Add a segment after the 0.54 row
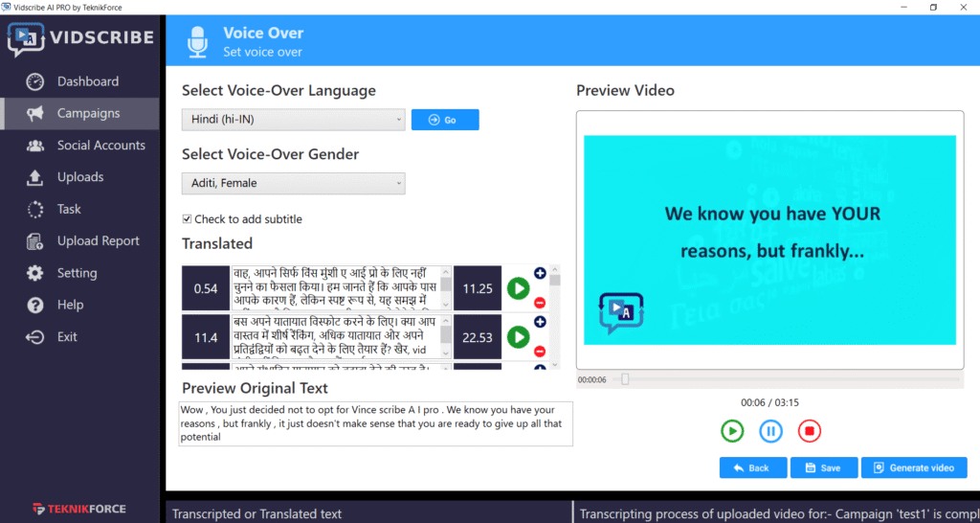This screenshot has width=980, height=523. [x=540, y=273]
